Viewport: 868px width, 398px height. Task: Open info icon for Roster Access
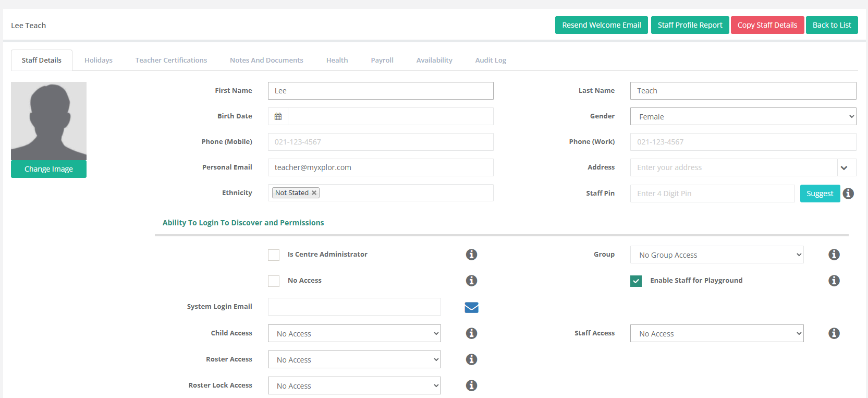[471, 359]
